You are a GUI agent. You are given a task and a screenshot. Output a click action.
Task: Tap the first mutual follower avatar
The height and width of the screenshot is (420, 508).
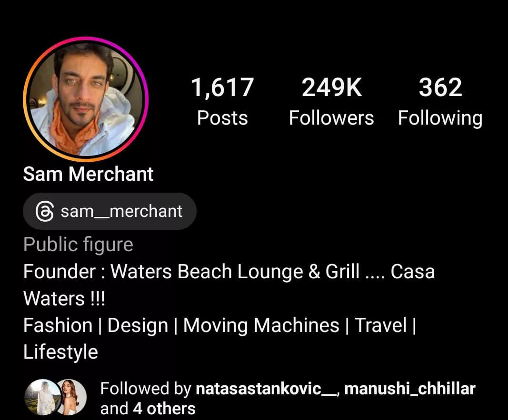click(x=40, y=397)
